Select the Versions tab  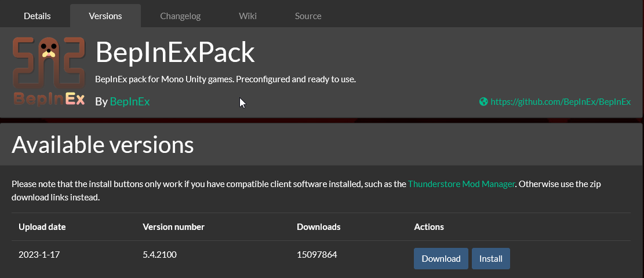tap(105, 16)
